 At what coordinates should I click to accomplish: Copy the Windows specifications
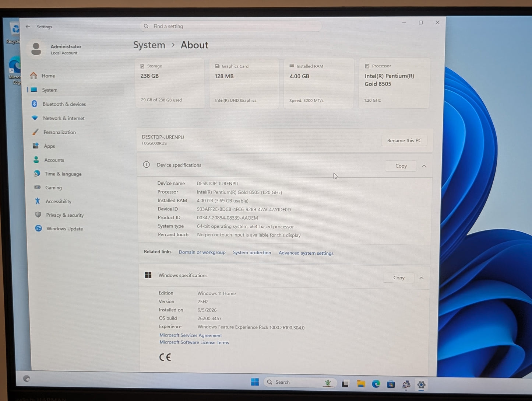coord(399,278)
